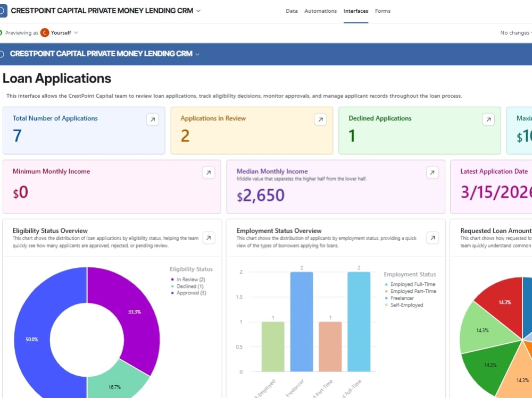Switch to the Data tab
The width and height of the screenshot is (532, 398).
pos(292,11)
